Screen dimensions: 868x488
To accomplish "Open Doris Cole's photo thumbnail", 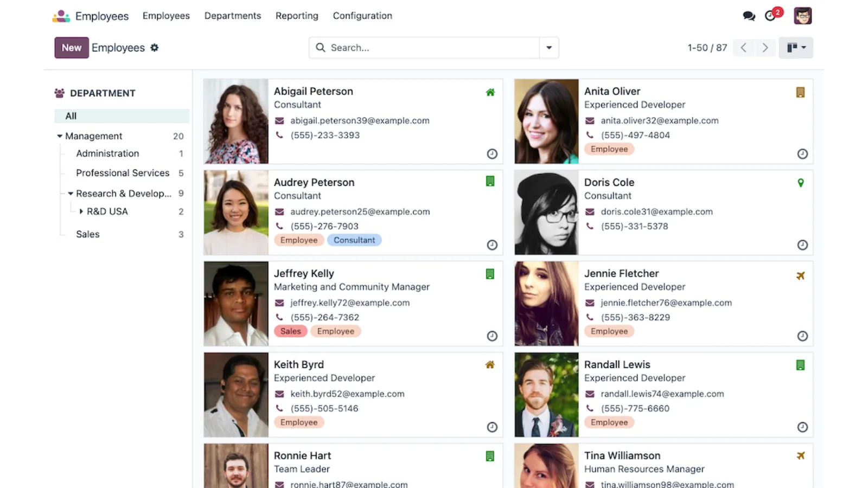I will click(x=546, y=213).
